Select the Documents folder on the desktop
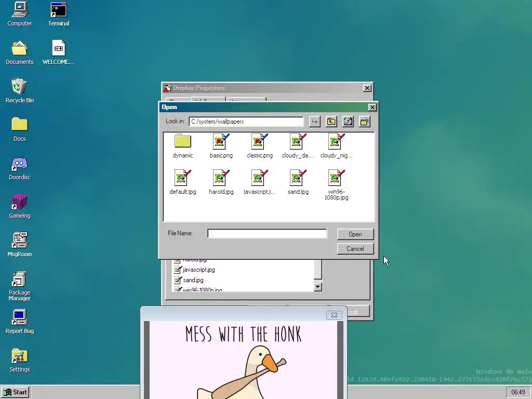This screenshot has height=399, width=532. coord(19,52)
